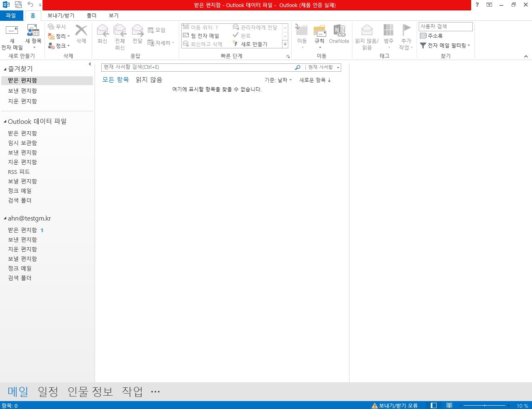Click the 새 전자 메일 (New Email) icon
The image size is (532, 409).
(x=12, y=32)
